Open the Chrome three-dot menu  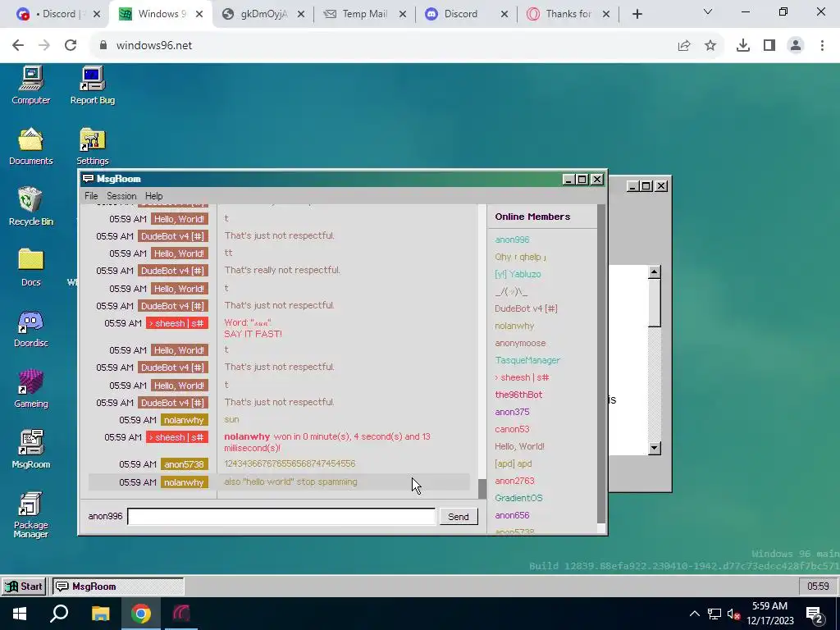coord(822,46)
